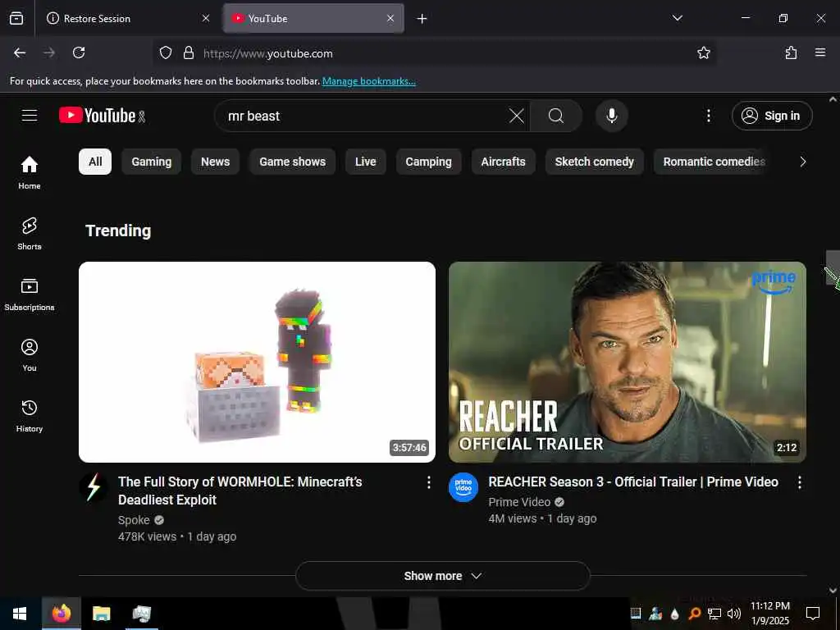
Task: Go to Home in sidebar
Action: point(30,172)
